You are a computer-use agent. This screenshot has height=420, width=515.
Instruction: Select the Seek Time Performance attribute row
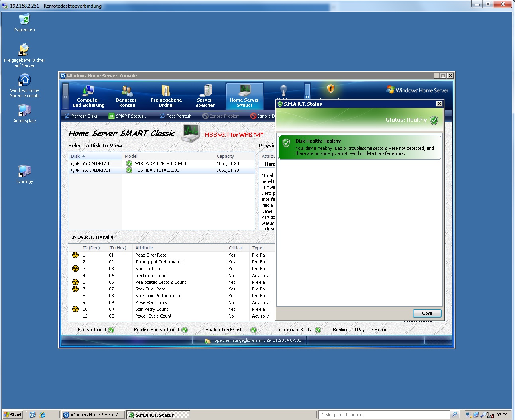pos(172,296)
